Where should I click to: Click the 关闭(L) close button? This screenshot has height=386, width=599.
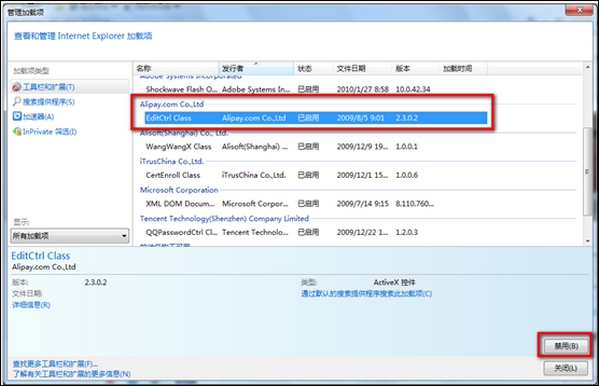[x=566, y=368]
